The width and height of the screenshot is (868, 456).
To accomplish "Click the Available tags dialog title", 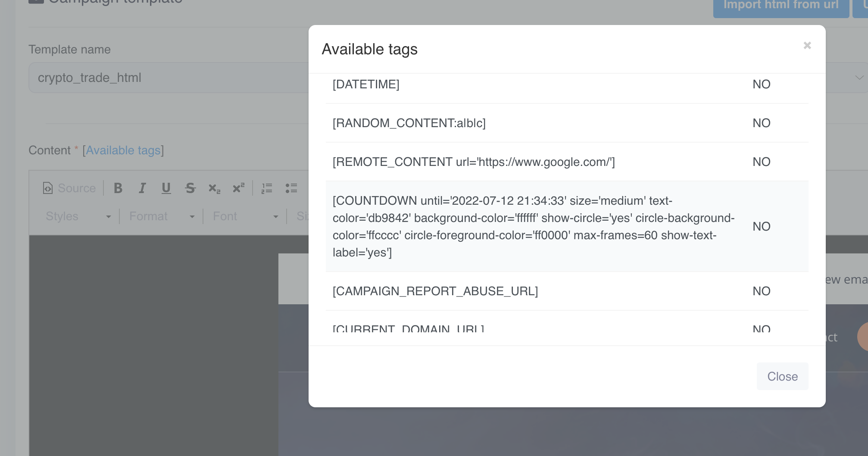I will pyautogui.click(x=369, y=49).
